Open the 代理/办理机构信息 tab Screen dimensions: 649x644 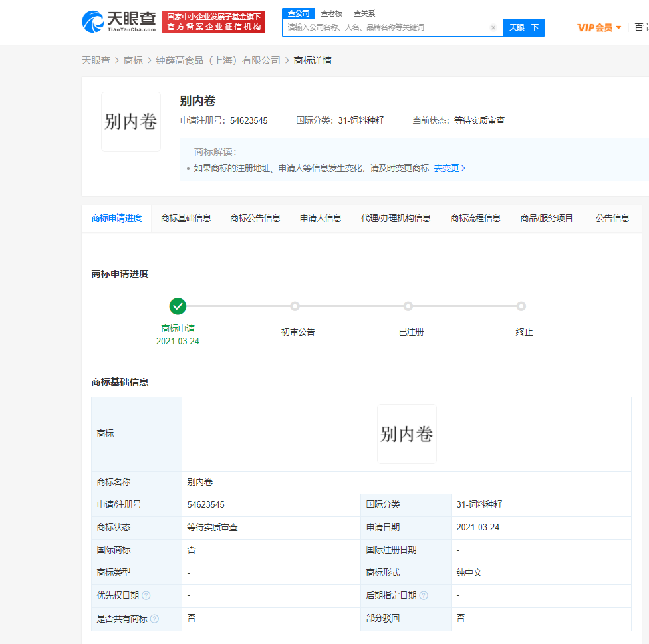point(396,218)
